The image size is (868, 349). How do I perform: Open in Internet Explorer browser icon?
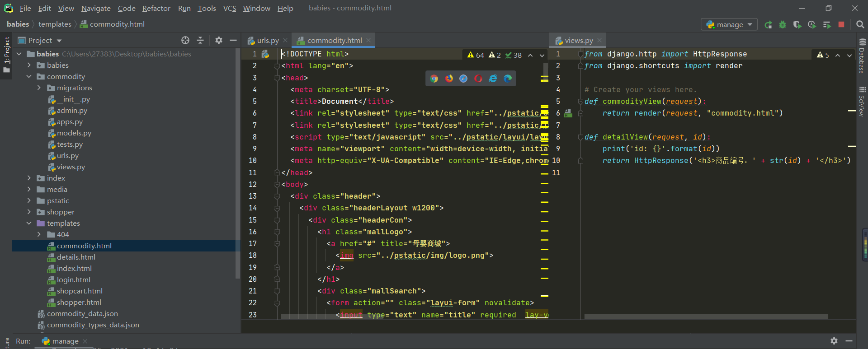[493, 79]
